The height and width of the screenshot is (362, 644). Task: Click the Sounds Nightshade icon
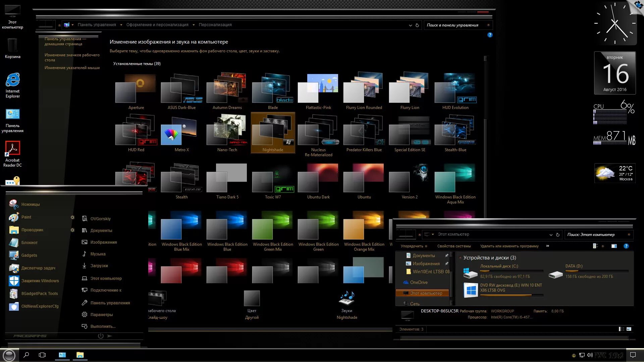pos(347,298)
